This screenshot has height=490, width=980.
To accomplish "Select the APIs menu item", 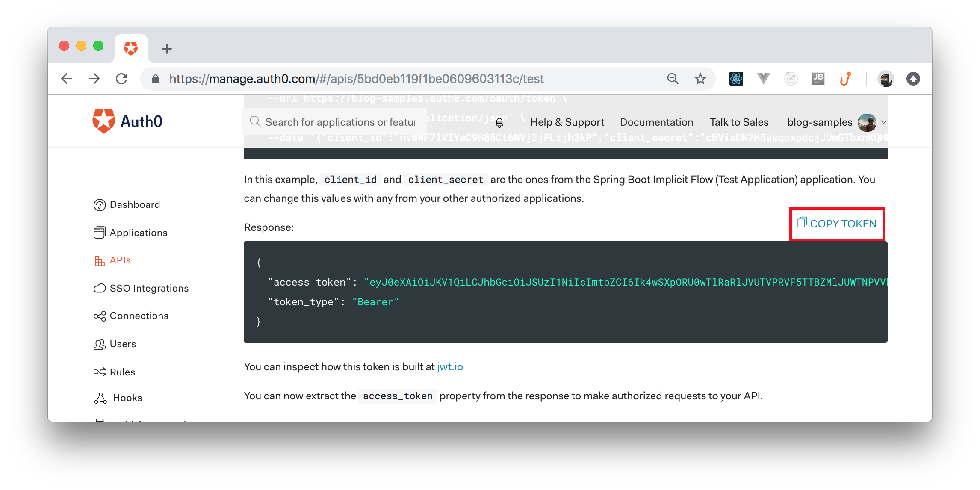I will coord(119,261).
